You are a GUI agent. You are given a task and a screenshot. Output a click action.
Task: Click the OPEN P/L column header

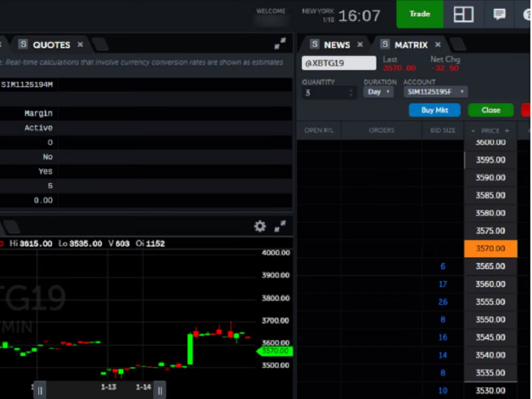319,130
